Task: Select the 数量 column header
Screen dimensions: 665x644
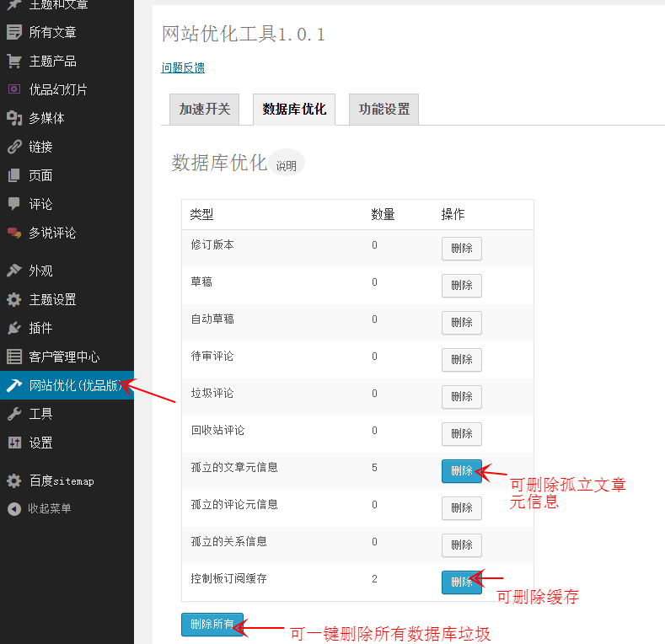Action: [383, 215]
